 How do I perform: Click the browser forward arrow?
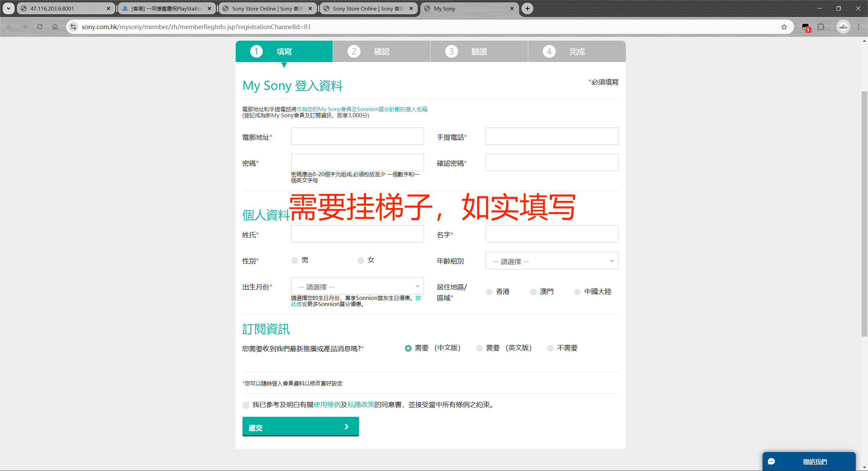pos(24,27)
